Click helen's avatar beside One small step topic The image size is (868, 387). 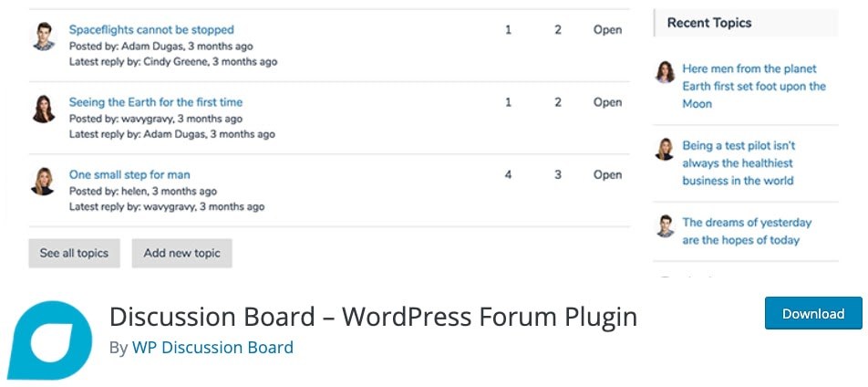click(43, 181)
